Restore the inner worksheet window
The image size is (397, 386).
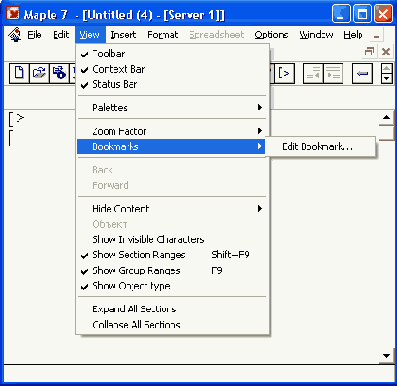tap(370, 51)
